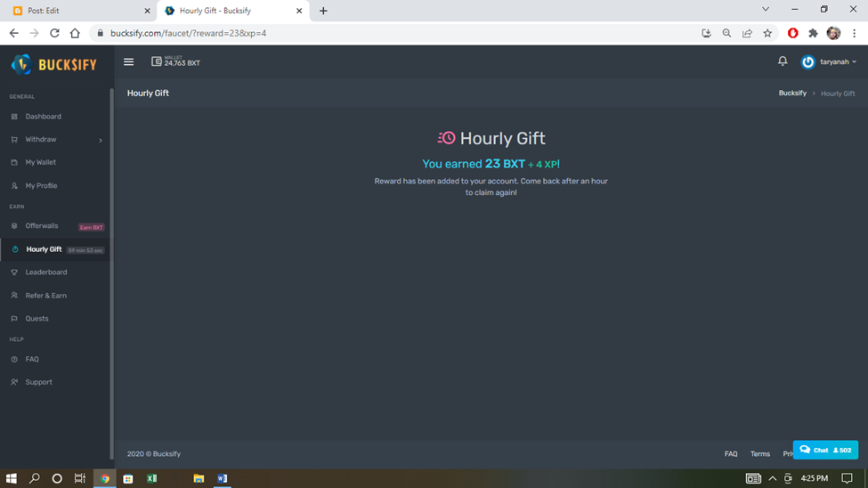Click the footer Terms link
This screenshot has width=868, height=488.
(760, 453)
